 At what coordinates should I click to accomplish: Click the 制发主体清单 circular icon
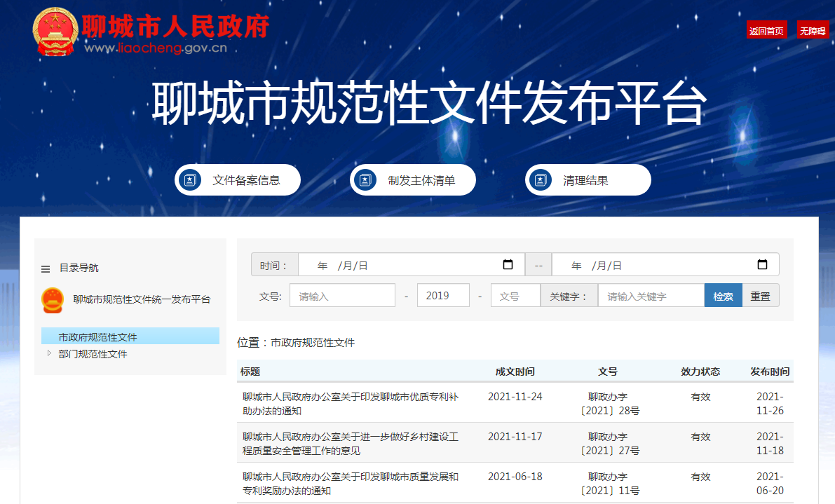coord(365,179)
